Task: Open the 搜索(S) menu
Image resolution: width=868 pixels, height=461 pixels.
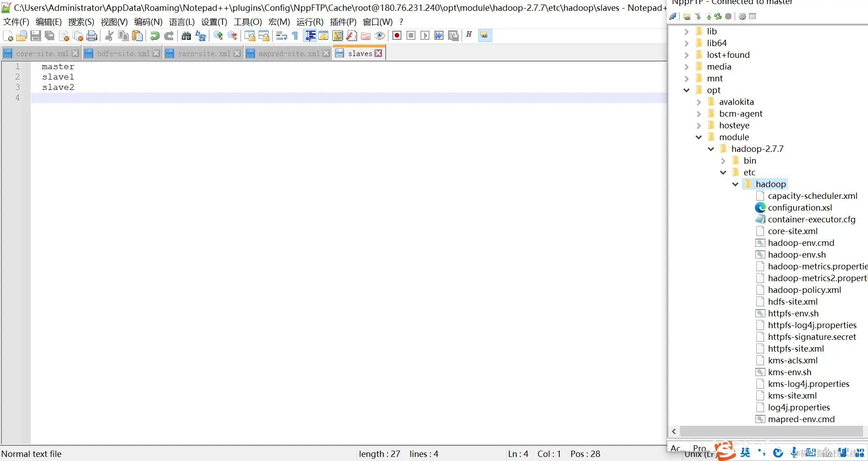Action: coord(81,22)
